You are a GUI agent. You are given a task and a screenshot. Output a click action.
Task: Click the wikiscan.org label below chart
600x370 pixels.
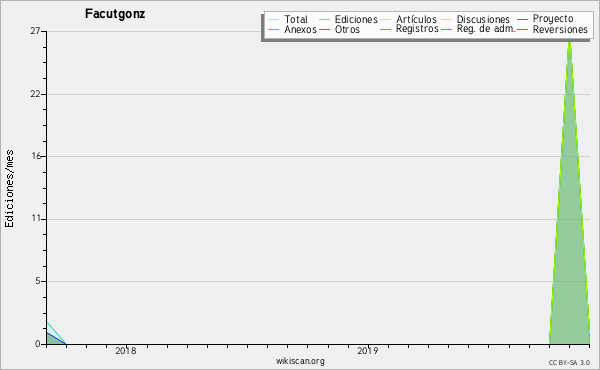(300, 361)
